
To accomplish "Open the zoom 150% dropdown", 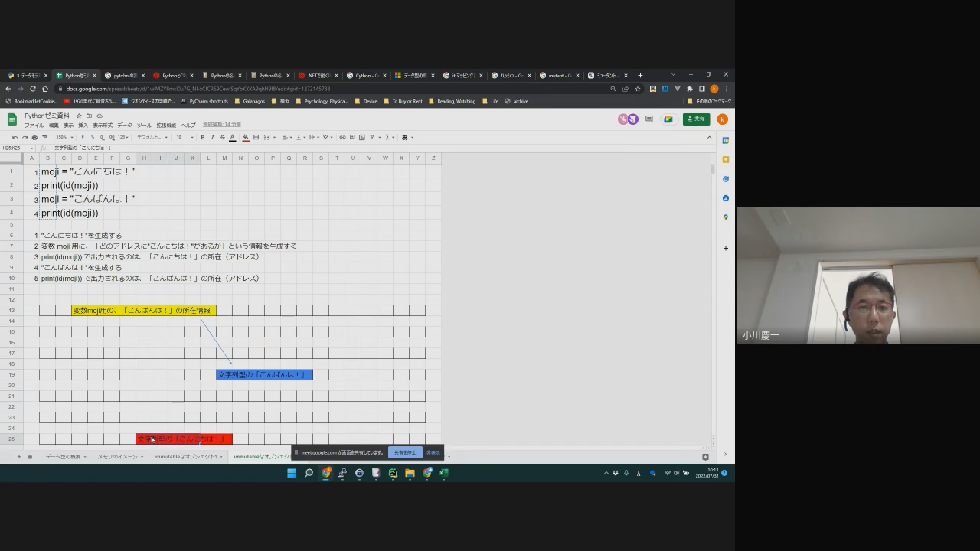I will coord(64,138).
